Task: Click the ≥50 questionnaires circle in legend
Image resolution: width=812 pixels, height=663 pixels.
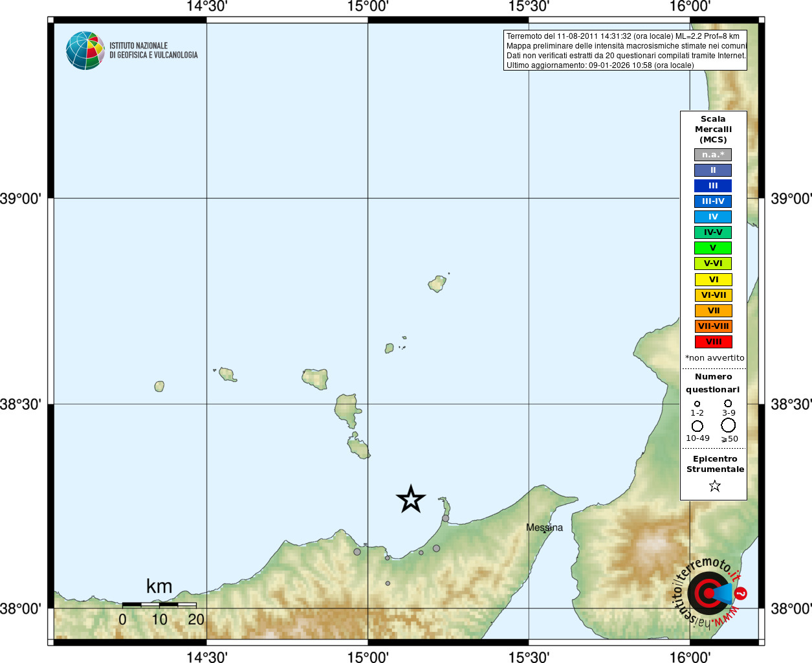Action: 729,425
